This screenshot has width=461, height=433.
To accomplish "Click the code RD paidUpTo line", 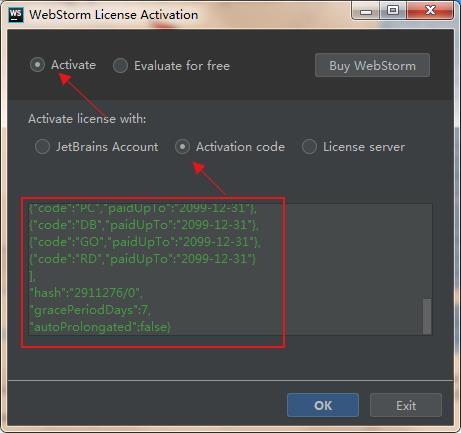I will point(142,259).
